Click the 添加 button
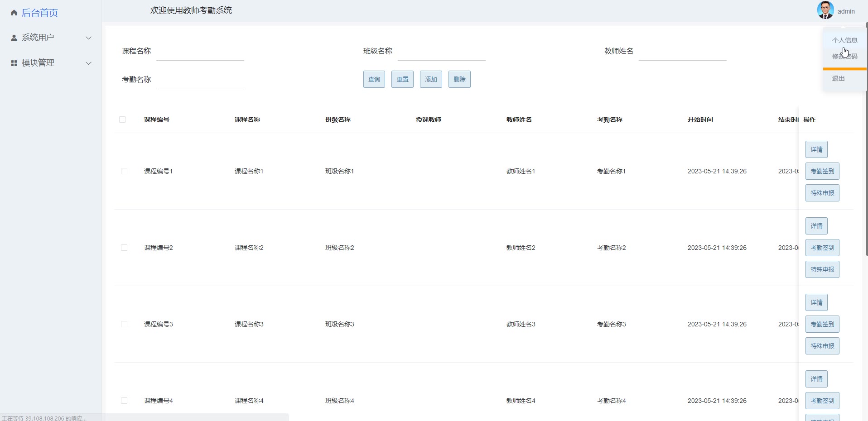The height and width of the screenshot is (421, 868). (x=431, y=79)
